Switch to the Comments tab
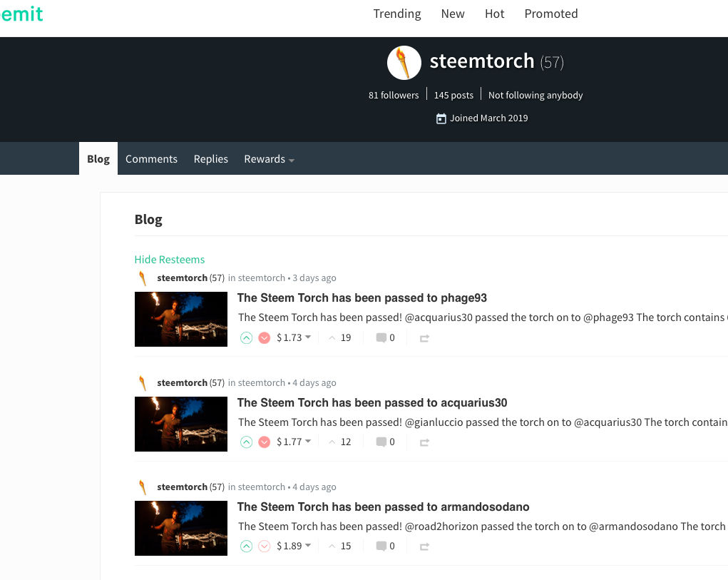 pos(151,159)
